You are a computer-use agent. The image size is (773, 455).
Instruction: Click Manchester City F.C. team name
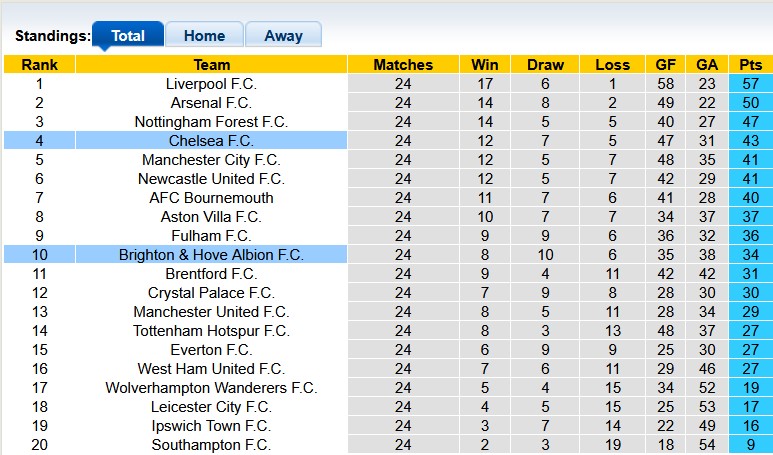tap(211, 160)
